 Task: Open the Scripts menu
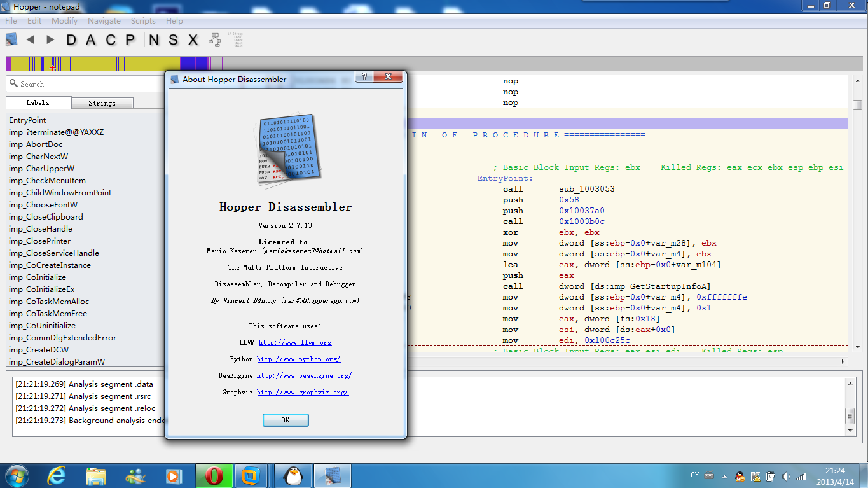[143, 21]
